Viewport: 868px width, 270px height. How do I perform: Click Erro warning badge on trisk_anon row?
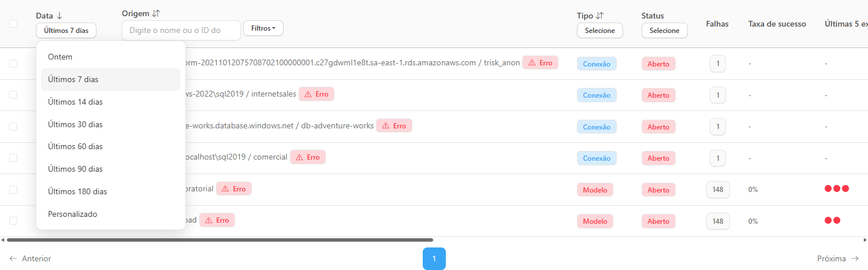(x=541, y=63)
